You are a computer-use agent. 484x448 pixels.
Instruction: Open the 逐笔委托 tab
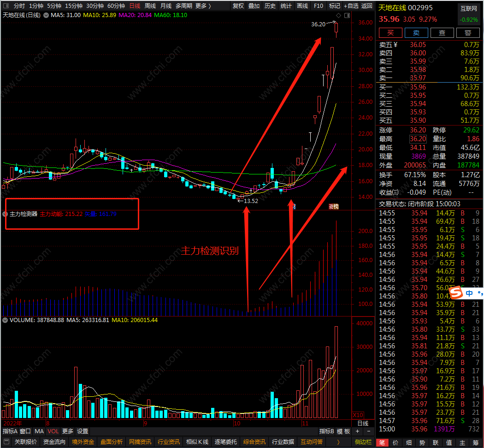tap(226, 442)
